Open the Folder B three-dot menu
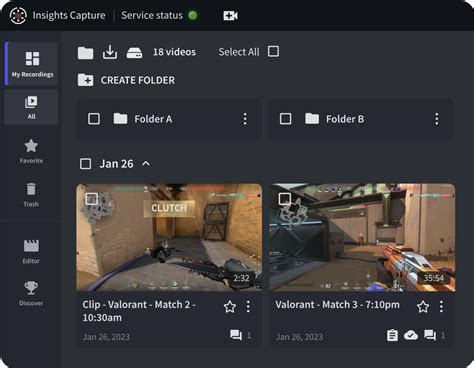Screen dimensions: 474x368 tap(437, 119)
